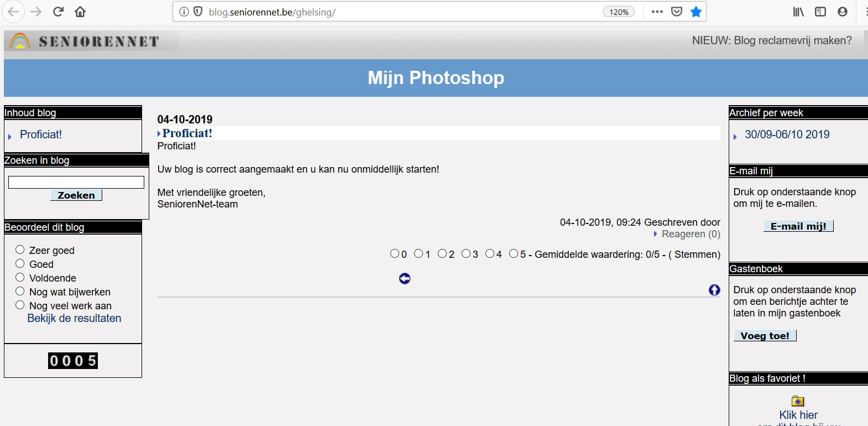Image resolution: width=868 pixels, height=426 pixels.
Task: Open page actions three-dot menu
Action: tap(657, 12)
